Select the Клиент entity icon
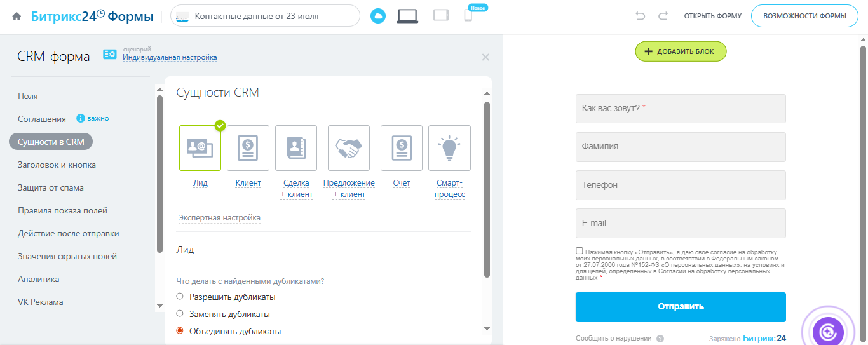868x345 pixels. coord(248,148)
